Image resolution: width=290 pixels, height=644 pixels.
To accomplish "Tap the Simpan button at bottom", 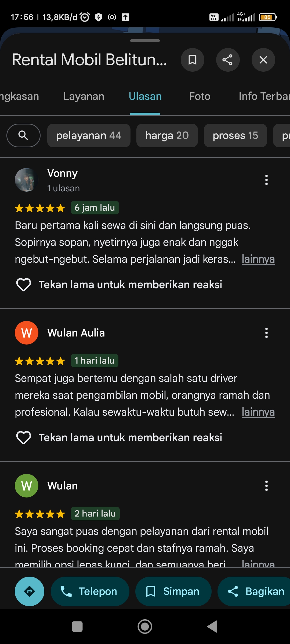I will [173, 591].
